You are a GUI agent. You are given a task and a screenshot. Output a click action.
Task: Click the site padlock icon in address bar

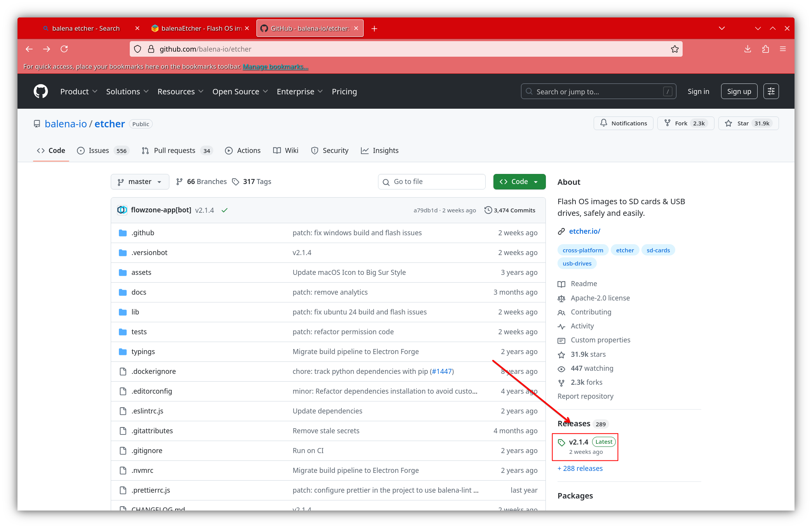tap(151, 49)
